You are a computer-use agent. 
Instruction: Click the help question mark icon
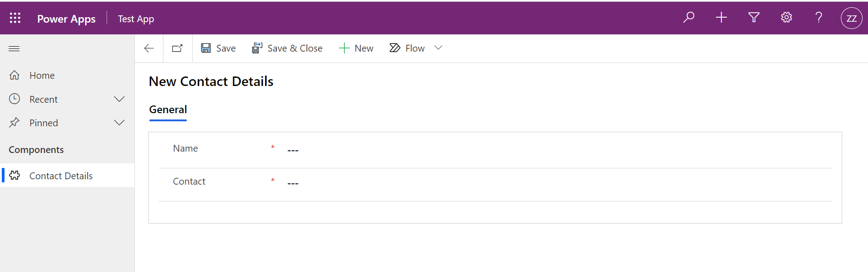(819, 18)
